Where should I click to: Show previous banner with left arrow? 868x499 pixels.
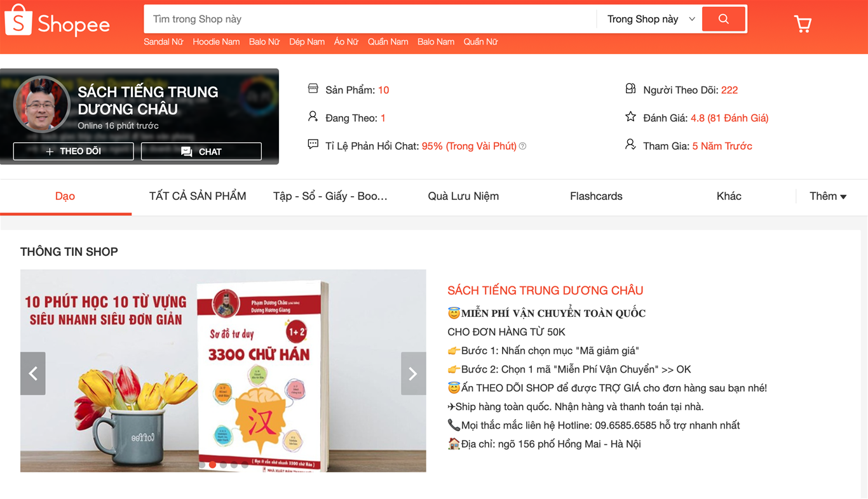33,373
